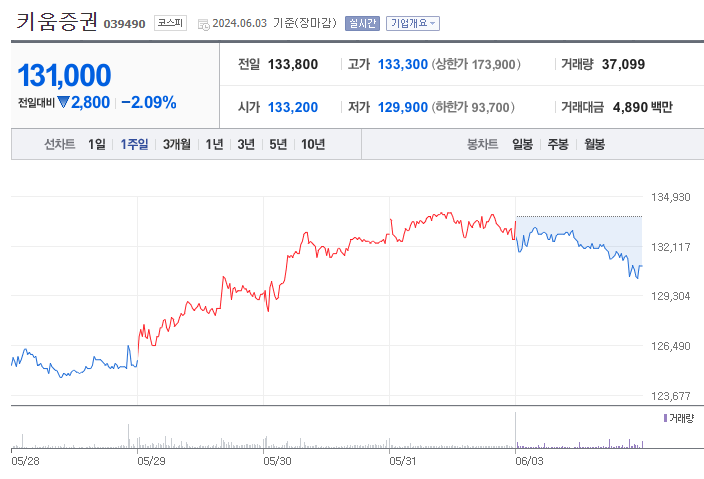Click the lower limit text 하한가 93,700

pyautogui.click(x=473, y=107)
